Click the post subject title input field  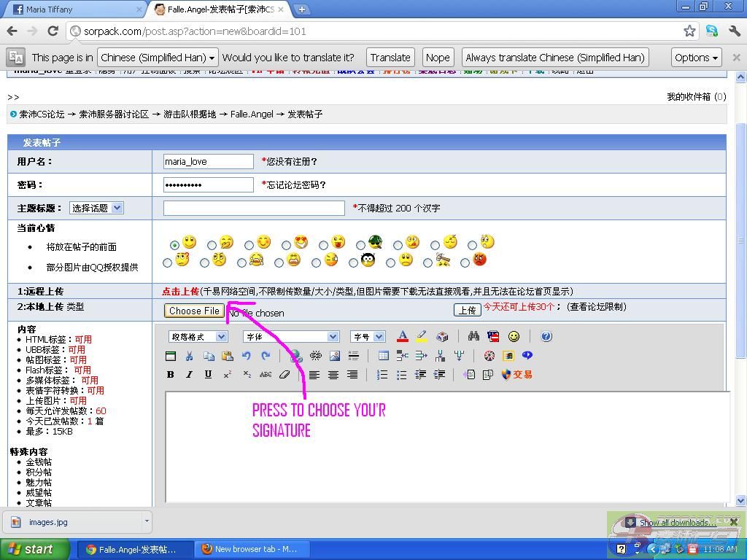[x=254, y=208]
